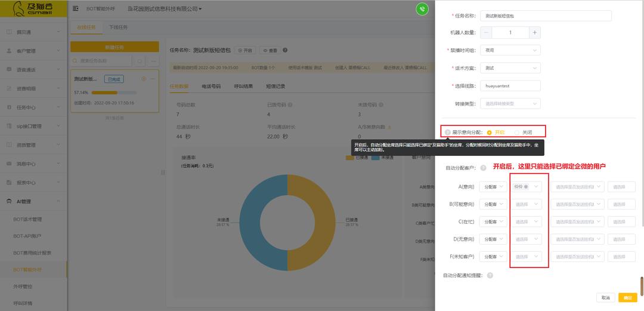Click the 已完成 status tag on task card
644x311 pixels.
pyautogui.click(x=114, y=79)
